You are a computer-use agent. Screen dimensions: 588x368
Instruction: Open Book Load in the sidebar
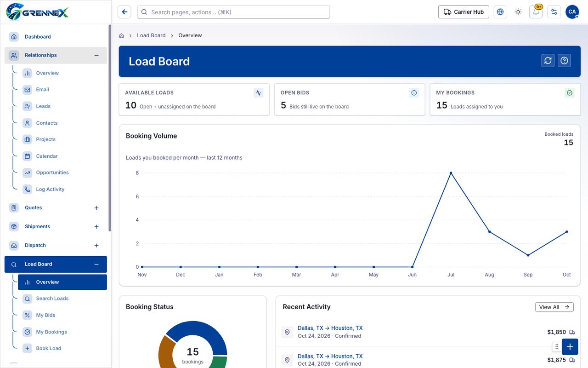[62, 348]
